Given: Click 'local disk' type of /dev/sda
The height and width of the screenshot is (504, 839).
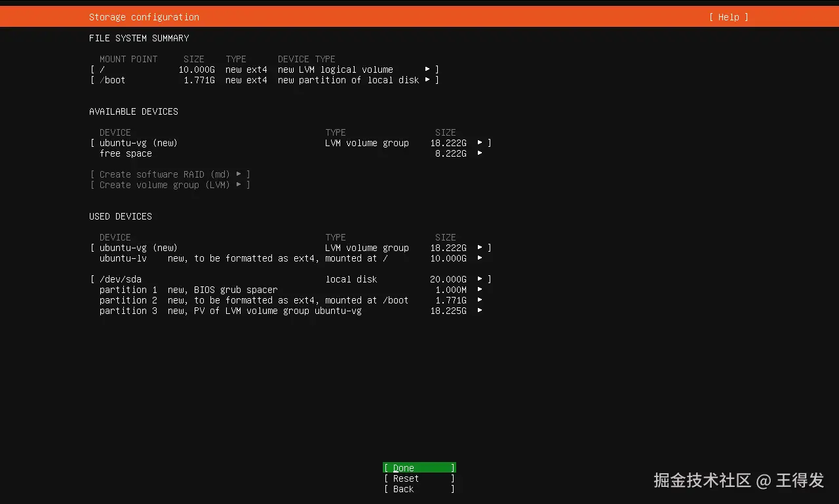Looking at the screenshot, I should click(x=351, y=279).
